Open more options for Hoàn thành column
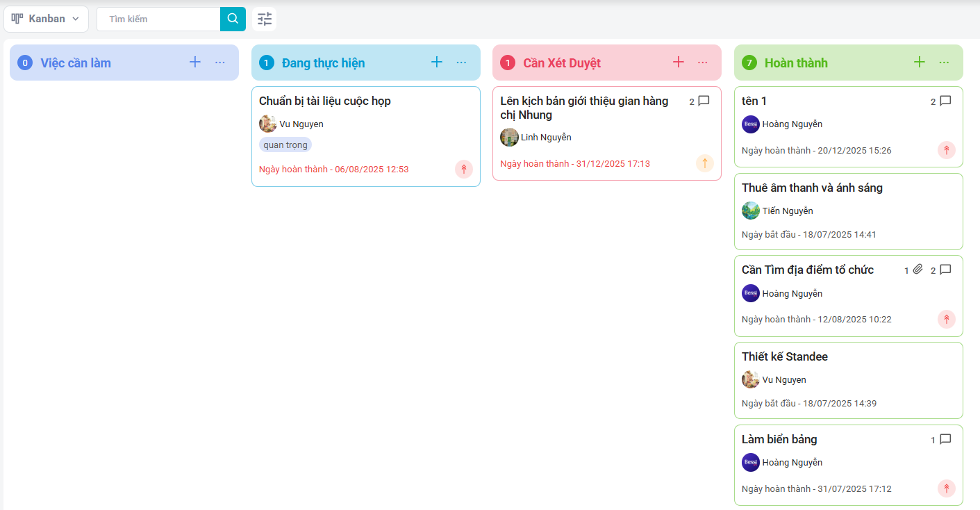 tap(944, 63)
